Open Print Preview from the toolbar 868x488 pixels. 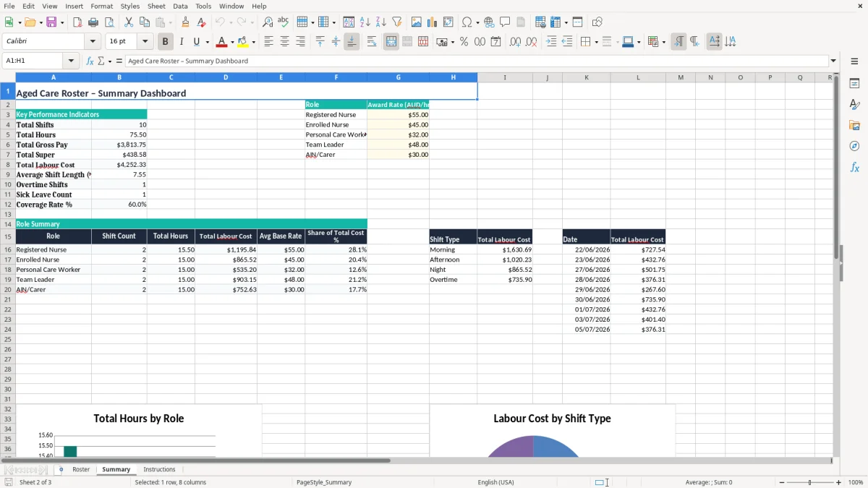click(x=109, y=22)
